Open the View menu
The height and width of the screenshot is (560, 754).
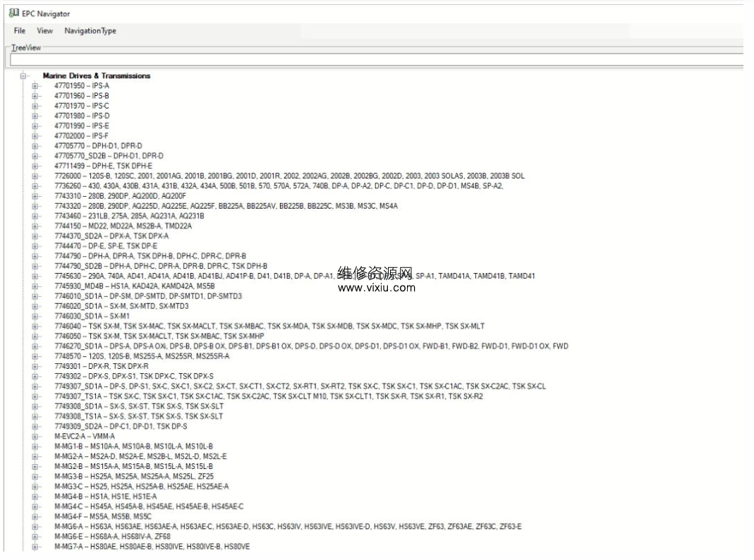tap(44, 31)
